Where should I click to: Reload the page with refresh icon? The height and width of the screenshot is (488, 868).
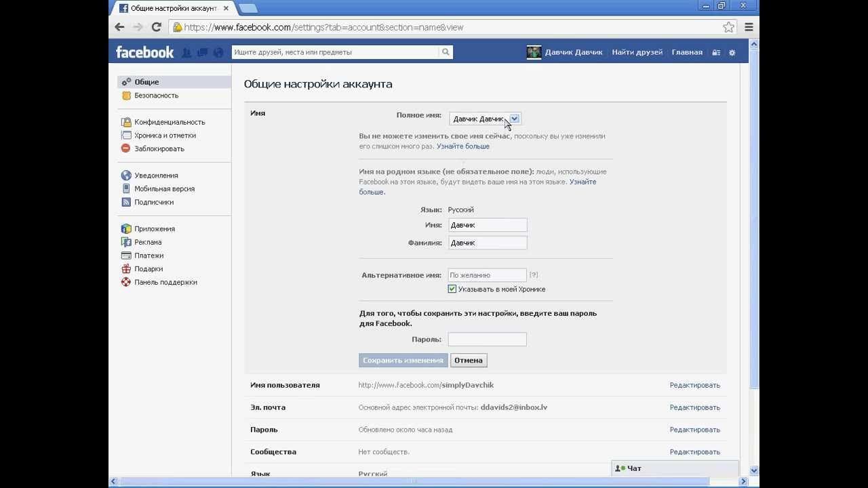pos(156,27)
